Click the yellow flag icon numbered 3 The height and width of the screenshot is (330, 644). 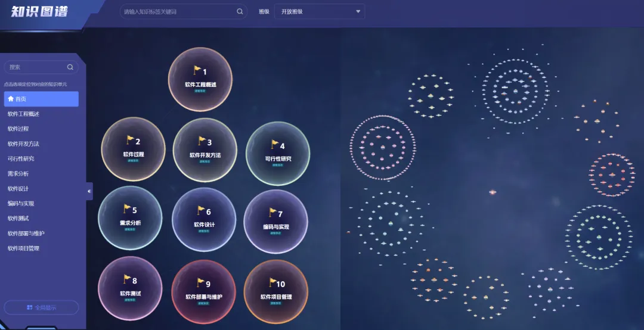click(x=202, y=141)
